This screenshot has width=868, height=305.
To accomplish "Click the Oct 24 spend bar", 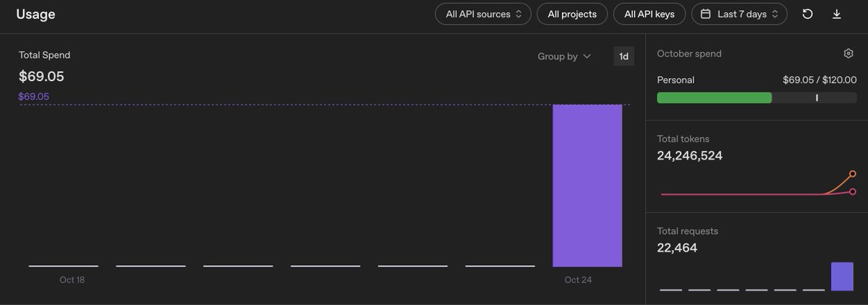I will point(587,186).
